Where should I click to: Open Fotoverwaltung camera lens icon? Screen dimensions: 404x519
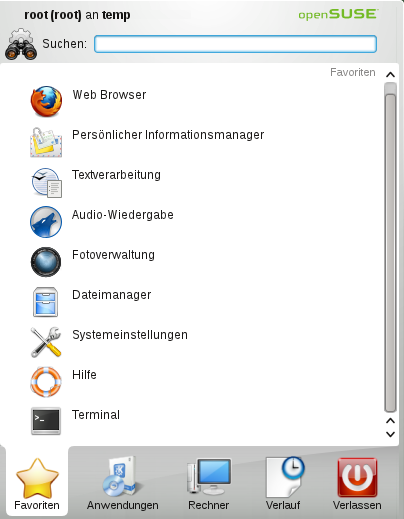(46, 262)
